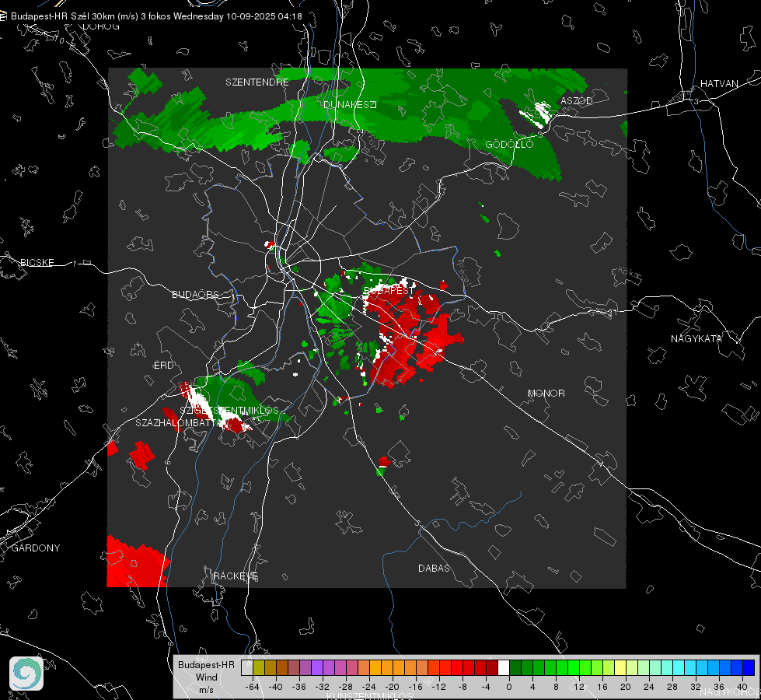Click the SZENTENDRE map label
This screenshot has width=761, height=700.
coord(257,82)
